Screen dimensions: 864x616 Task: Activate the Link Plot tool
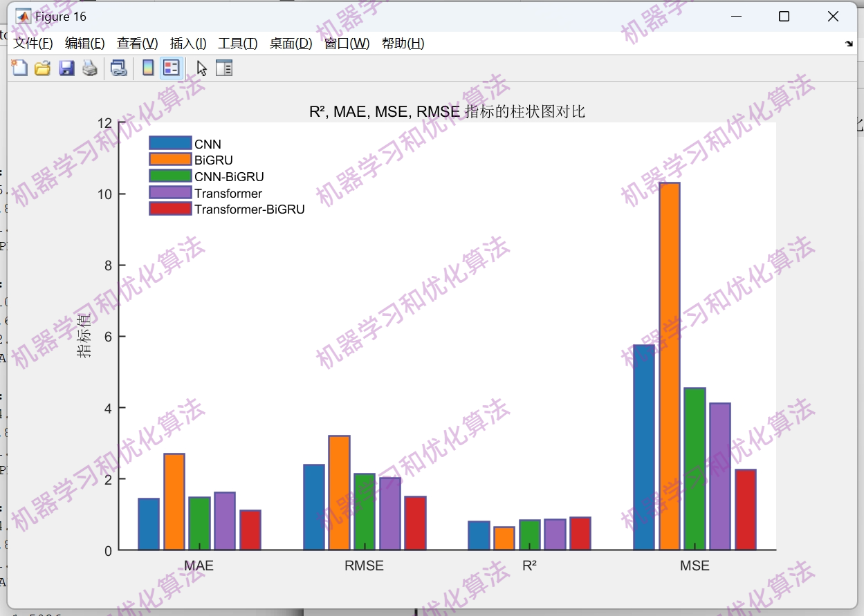(x=118, y=67)
